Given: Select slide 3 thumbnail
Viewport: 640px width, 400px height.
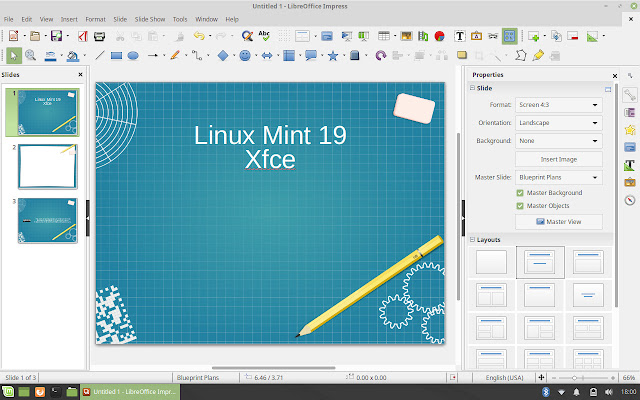Looking at the screenshot, I should click(47, 220).
